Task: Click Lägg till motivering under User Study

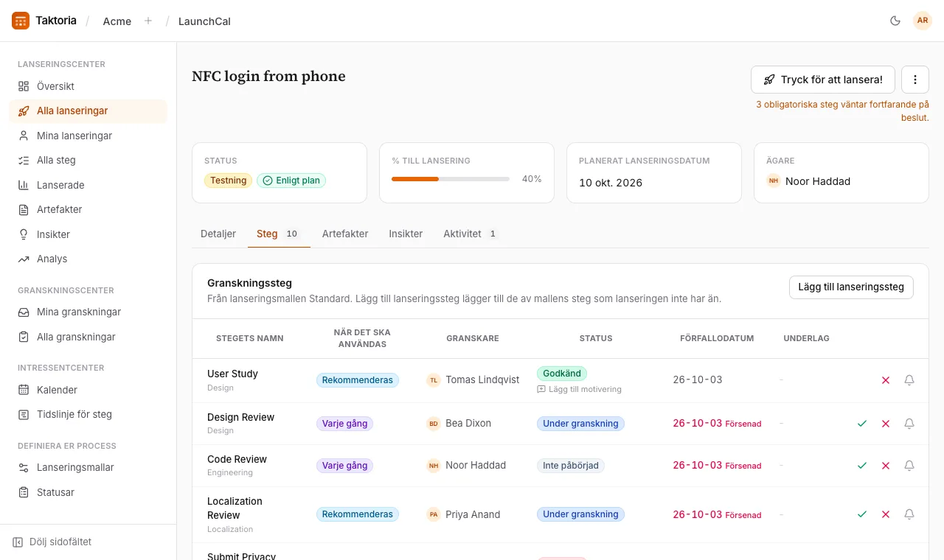Action: coord(580,389)
